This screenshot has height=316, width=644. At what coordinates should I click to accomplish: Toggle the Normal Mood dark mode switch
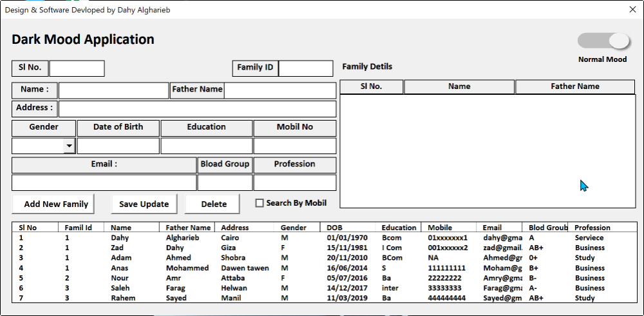tap(603, 41)
